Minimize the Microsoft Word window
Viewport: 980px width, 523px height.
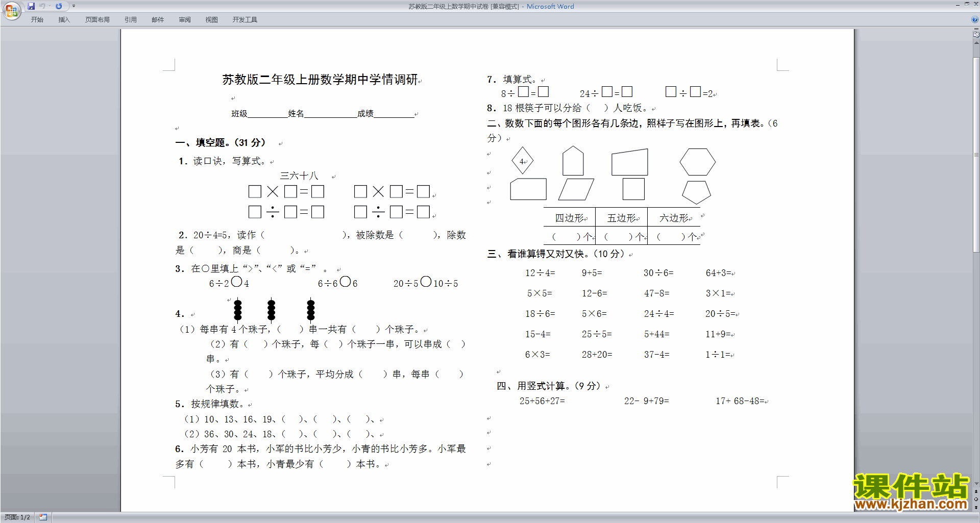958,5
